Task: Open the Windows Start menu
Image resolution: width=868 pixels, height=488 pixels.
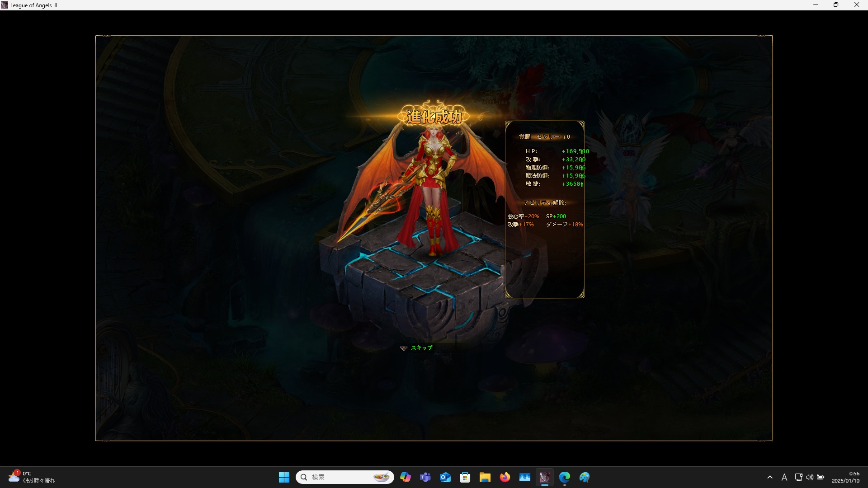Action: pyautogui.click(x=284, y=477)
